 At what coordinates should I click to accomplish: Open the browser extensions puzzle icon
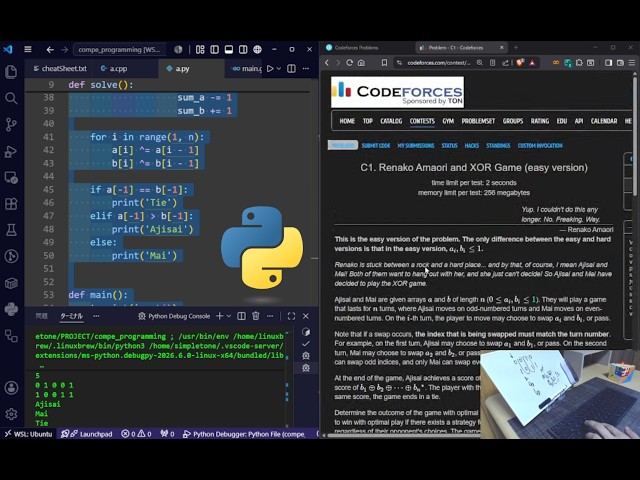pyautogui.click(x=579, y=62)
